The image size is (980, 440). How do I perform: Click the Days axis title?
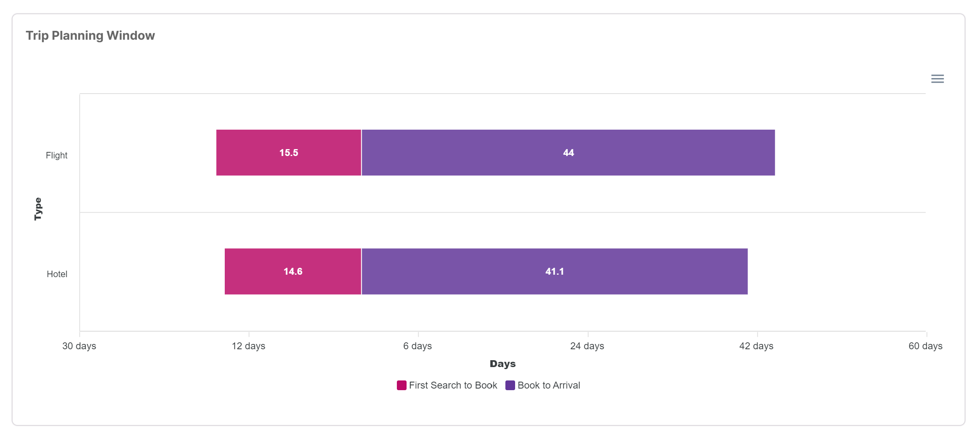pos(503,364)
